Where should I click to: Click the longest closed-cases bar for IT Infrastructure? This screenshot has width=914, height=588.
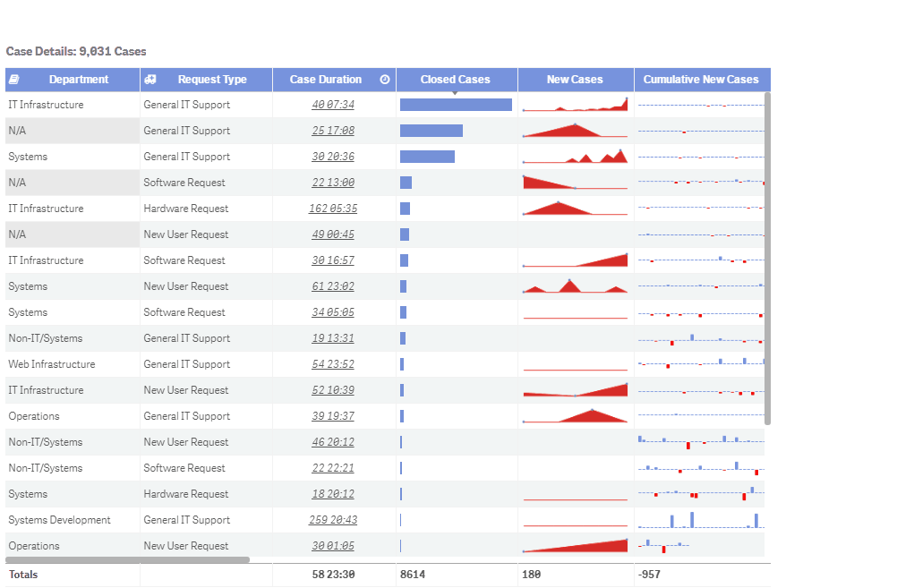point(456,105)
